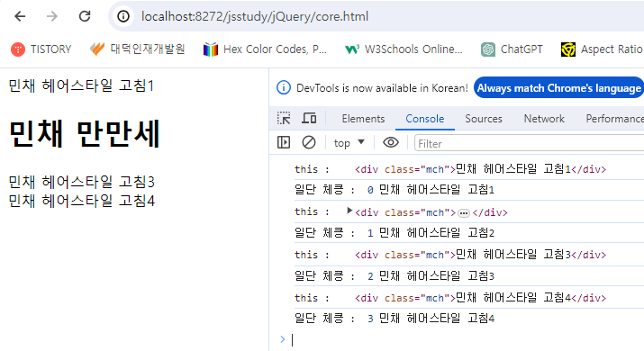This screenshot has height=351, width=644.
Task: Switch to the Elements tab
Action: (363, 119)
